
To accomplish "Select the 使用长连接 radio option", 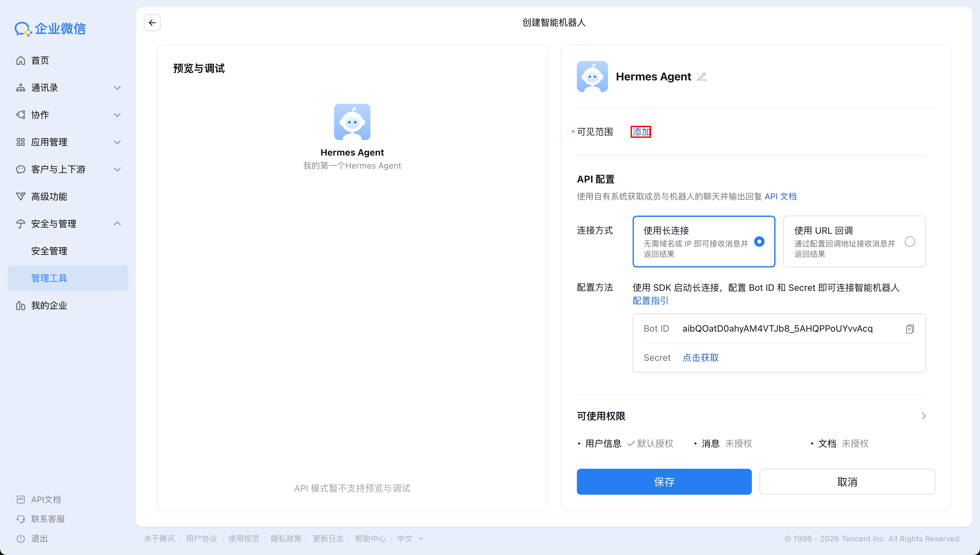I will pos(760,241).
